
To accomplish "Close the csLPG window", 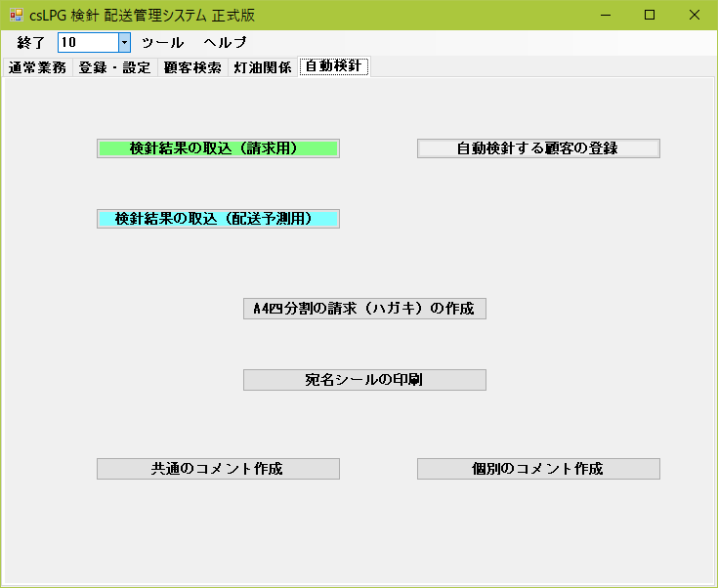I will (x=695, y=15).
